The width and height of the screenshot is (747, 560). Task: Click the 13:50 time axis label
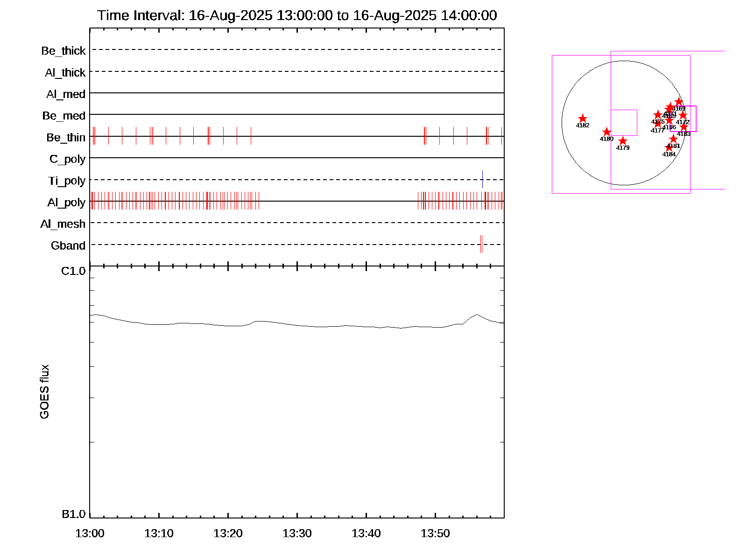click(435, 533)
